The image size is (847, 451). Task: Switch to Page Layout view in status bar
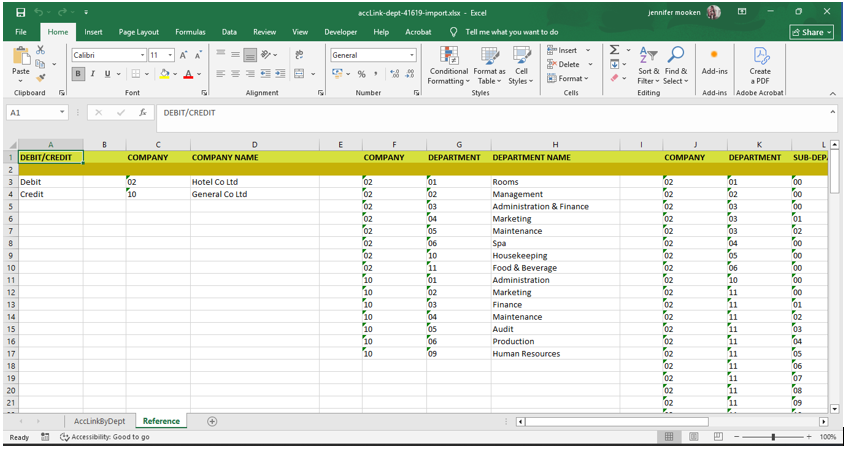(694, 436)
